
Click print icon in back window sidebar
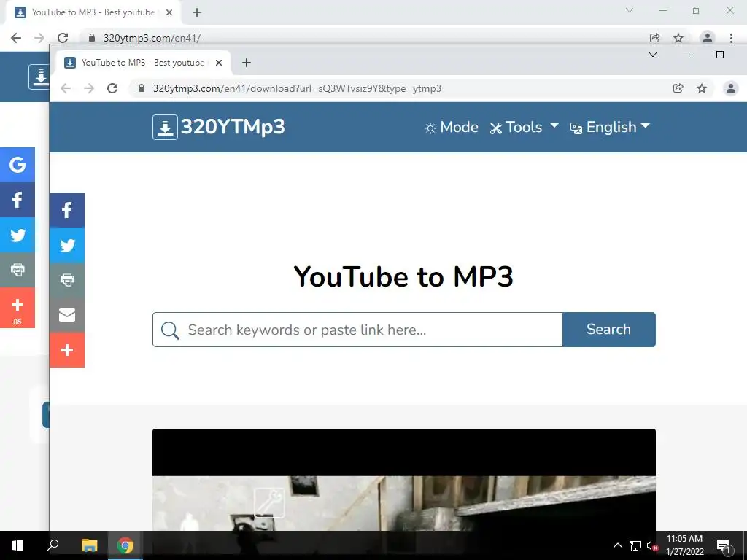click(18, 270)
